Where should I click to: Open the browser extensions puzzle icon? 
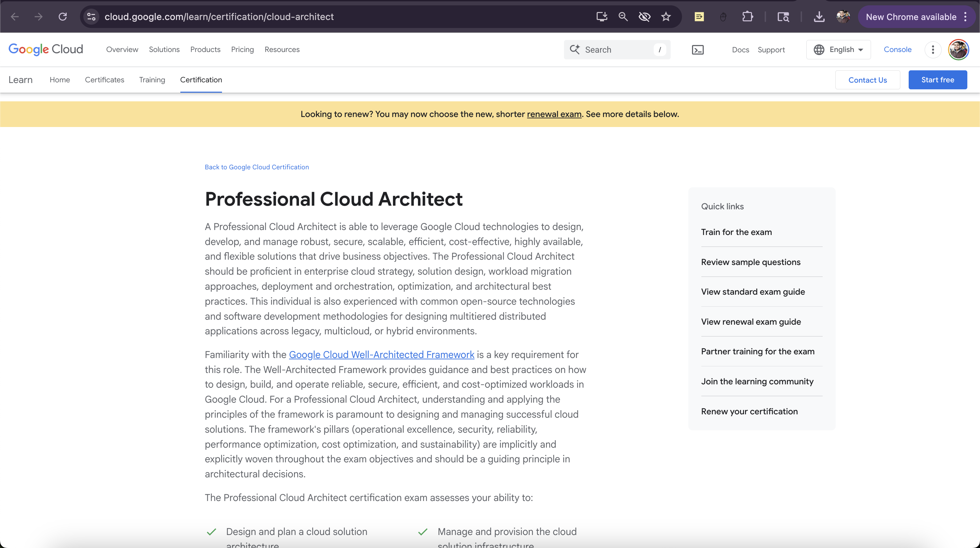coord(748,16)
